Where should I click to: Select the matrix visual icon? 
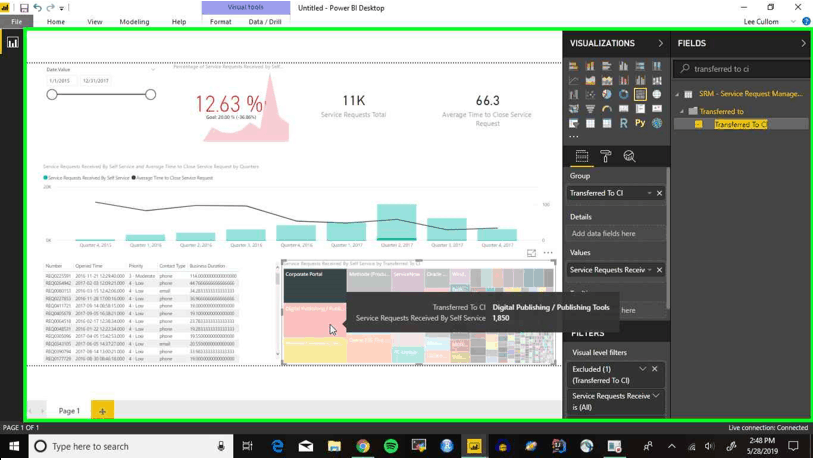click(x=607, y=124)
